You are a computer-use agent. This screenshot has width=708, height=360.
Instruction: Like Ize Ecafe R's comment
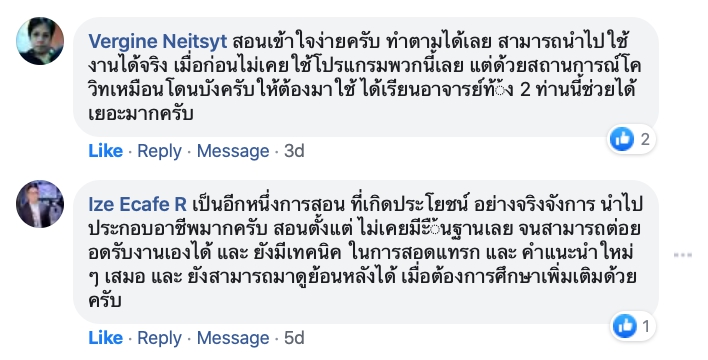pos(106,338)
